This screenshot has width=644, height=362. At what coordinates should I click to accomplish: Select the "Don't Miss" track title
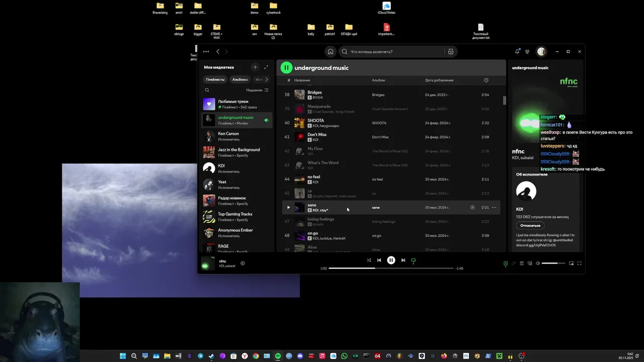pos(317,135)
